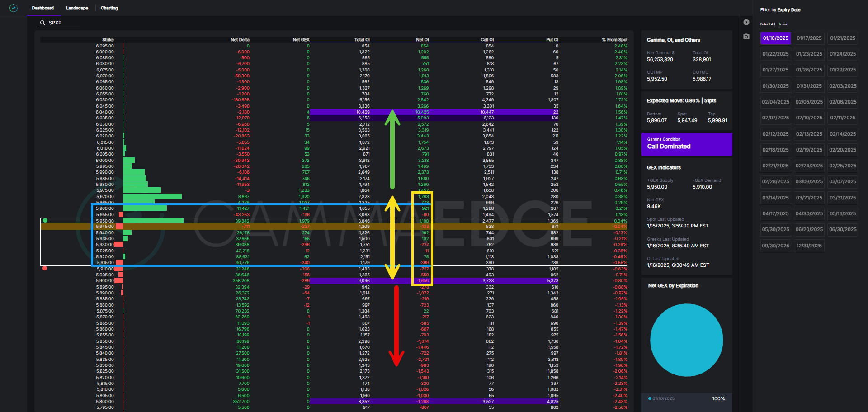Click the Call Dominated gamma condition banner
Screen dimensions: 868x412
tap(687, 144)
